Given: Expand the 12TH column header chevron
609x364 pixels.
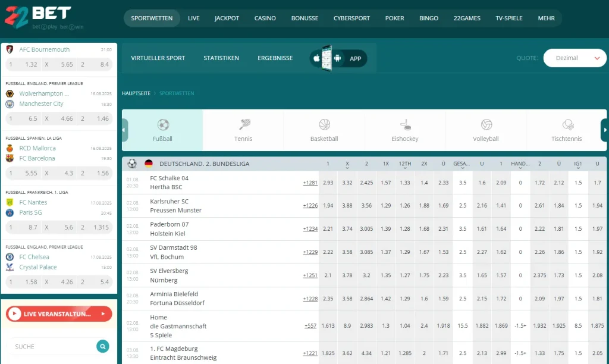Looking at the screenshot, I should click(404, 168).
